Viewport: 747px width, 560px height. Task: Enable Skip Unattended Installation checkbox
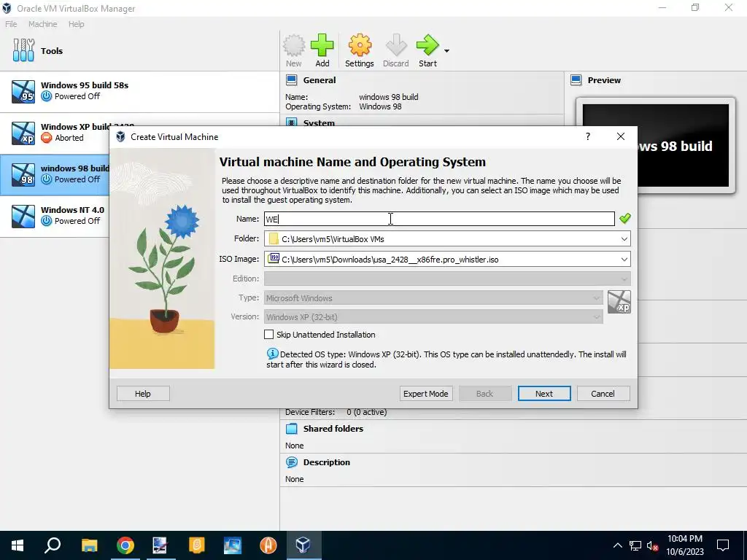point(268,335)
